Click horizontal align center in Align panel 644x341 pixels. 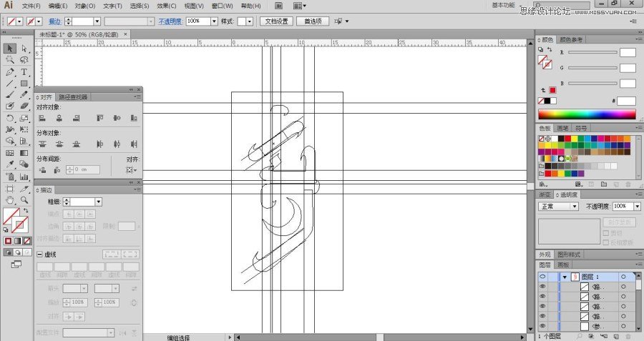point(59,118)
